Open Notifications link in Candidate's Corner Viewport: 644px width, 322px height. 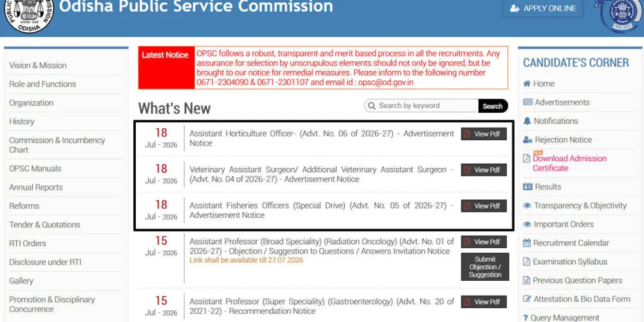coord(556,121)
